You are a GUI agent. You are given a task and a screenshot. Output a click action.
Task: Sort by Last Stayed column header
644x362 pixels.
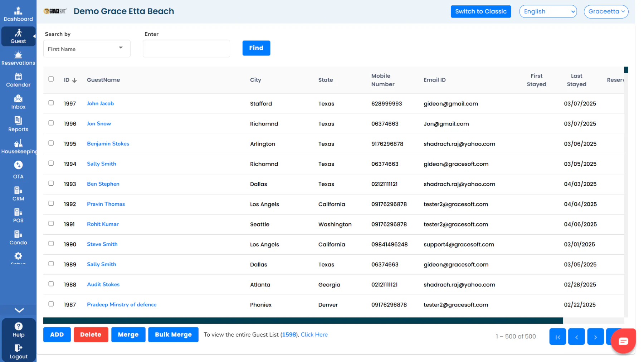[576, 80]
